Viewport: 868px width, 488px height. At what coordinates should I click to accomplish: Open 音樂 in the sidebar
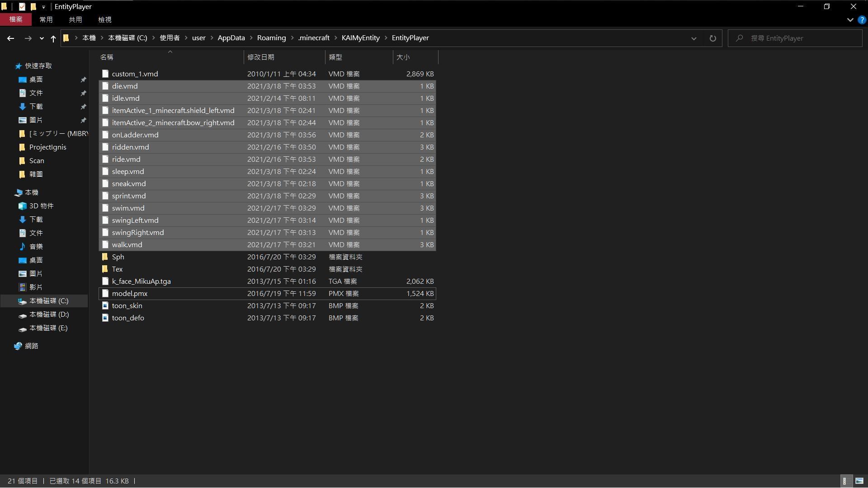[36, 247]
